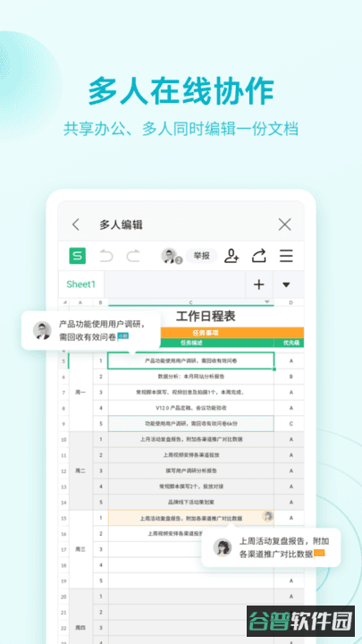This screenshot has width=362, height=644.
Task: Click the woman avatar in lower bubble
Action: click(223, 547)
